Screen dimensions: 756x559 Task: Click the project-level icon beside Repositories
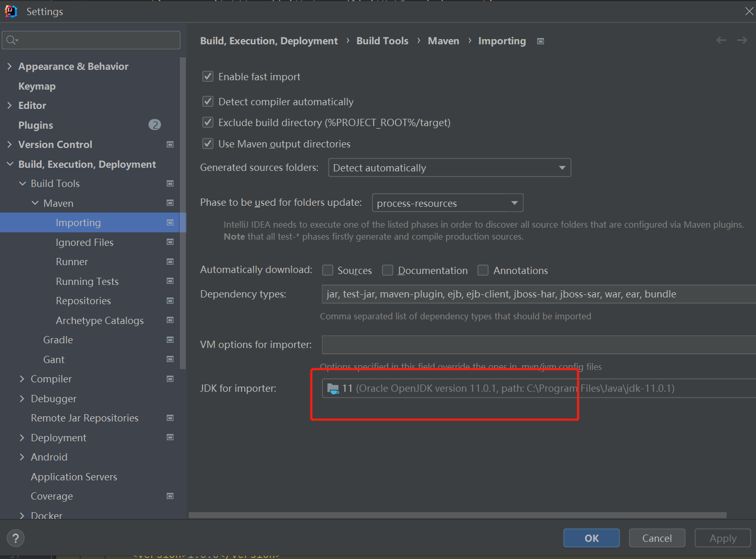click(x=170, y=301)
